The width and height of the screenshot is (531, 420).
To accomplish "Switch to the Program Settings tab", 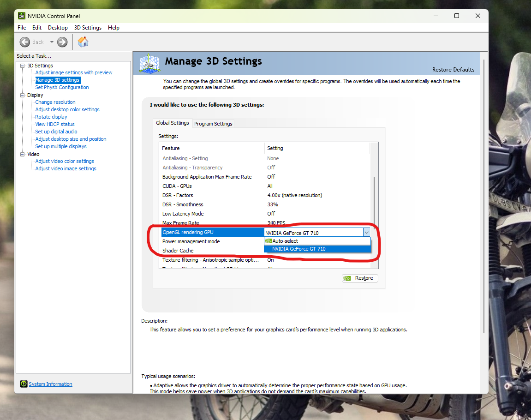I will tap(213, 123).
